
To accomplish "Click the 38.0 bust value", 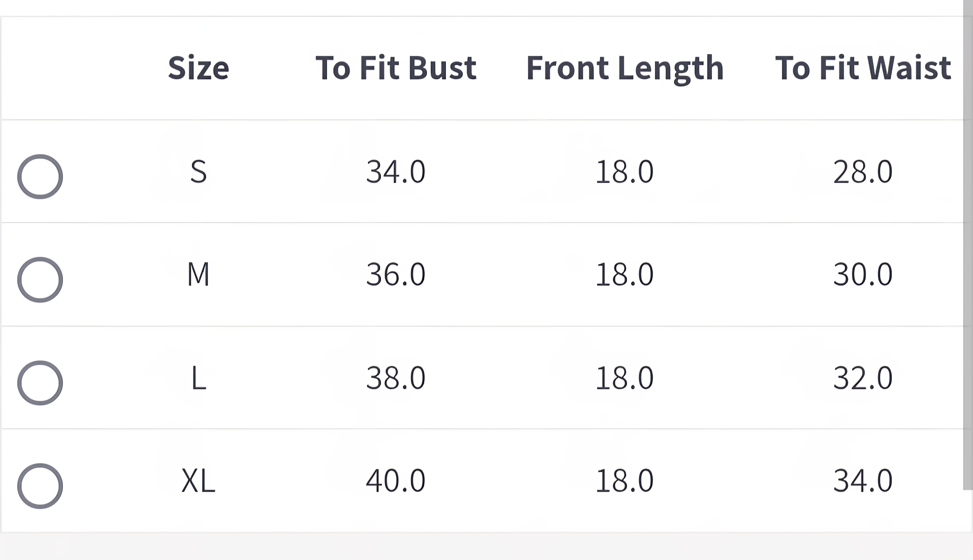I will click(x=396, y=378).
